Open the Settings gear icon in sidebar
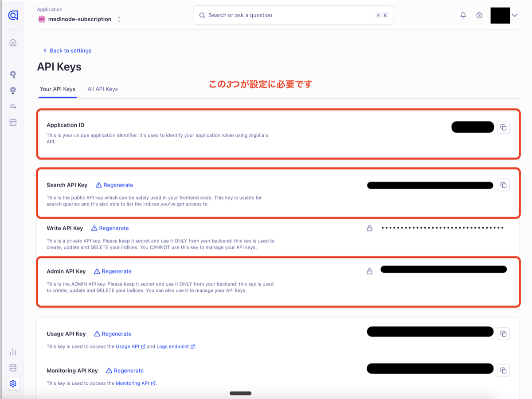Viewport: 532px width, 399px height. [x=13, y=384]
